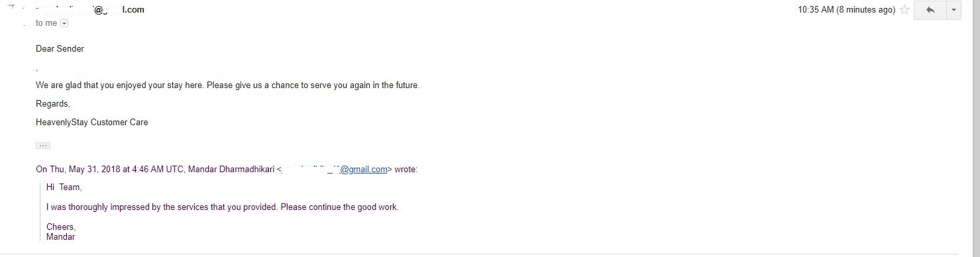Click the 'We are glad that you enjoyed' sentence
The image size is (980, 257).
(227, 85)
